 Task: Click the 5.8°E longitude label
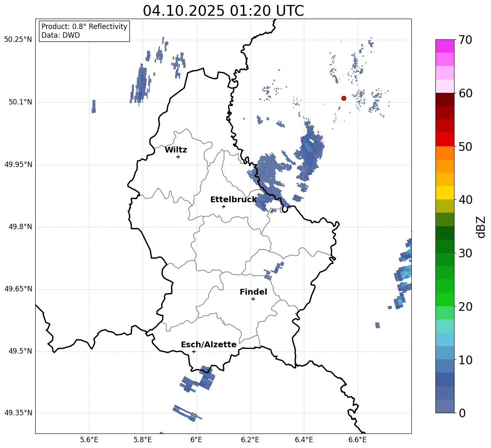pos(143,440)
